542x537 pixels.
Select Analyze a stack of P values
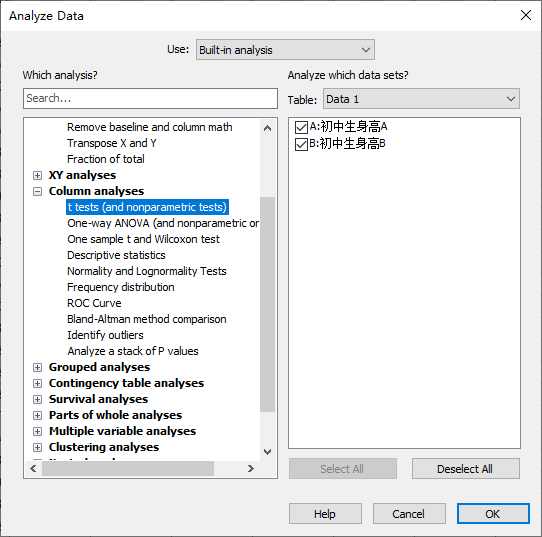coord(133,351)
